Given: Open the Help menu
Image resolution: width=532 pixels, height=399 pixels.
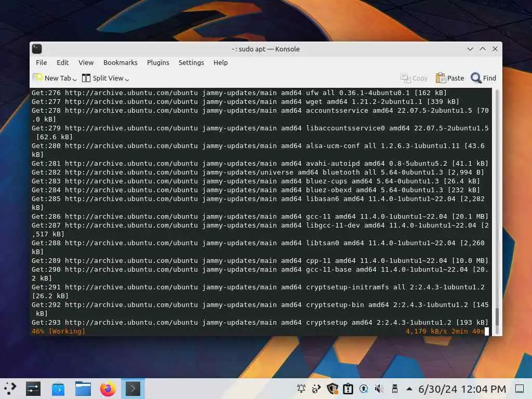Looking at the screenshot, I should [x=220, y=62].
